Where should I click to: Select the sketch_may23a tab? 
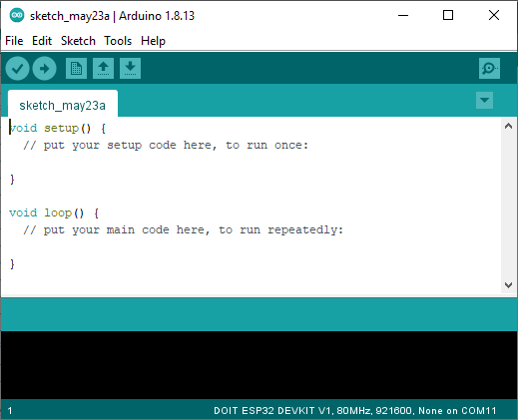(x=63, y=104)
